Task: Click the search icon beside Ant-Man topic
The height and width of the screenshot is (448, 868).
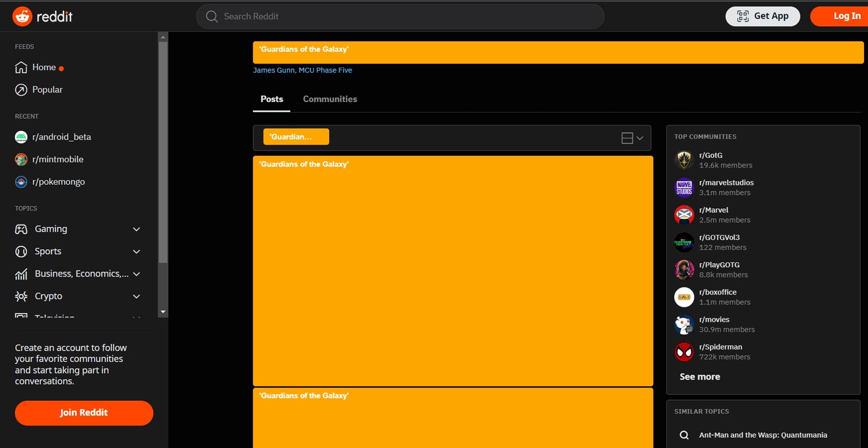Action: [684, 435]
